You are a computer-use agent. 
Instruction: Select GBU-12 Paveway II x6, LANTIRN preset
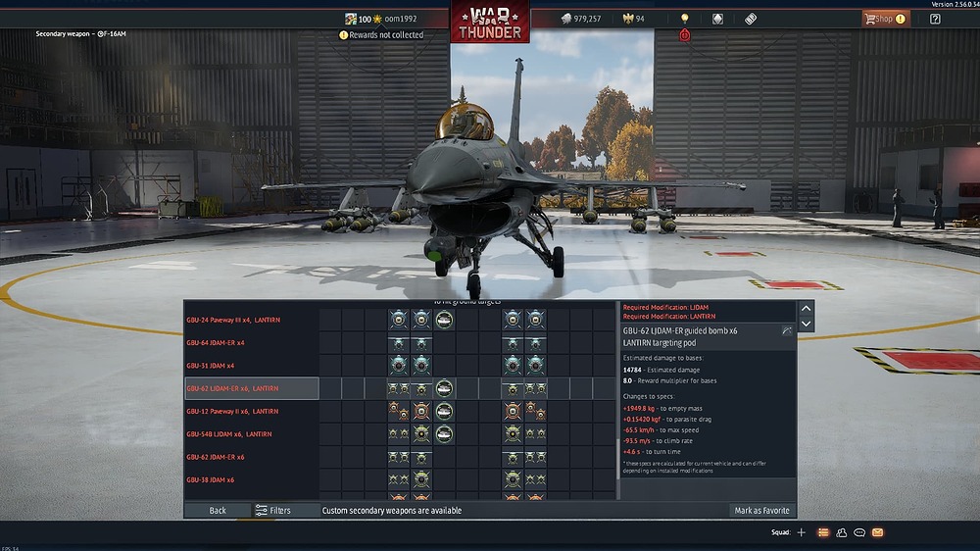(x=252, y=411)
